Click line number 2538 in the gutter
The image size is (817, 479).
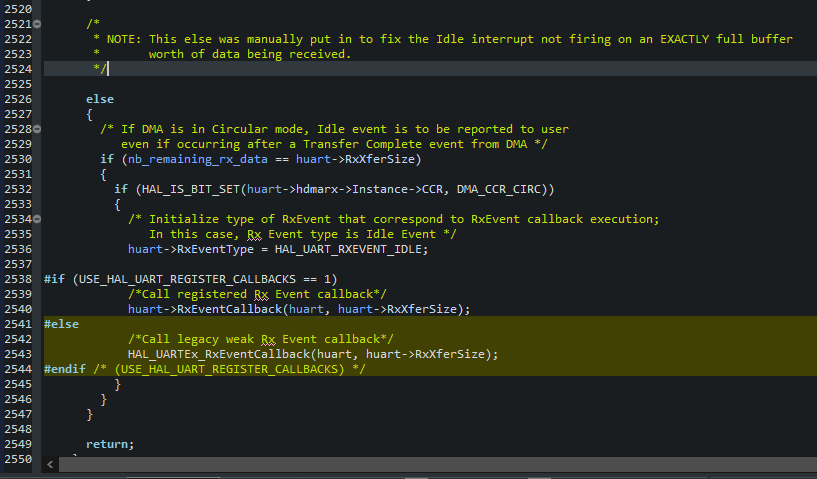(x=18, y=279)
